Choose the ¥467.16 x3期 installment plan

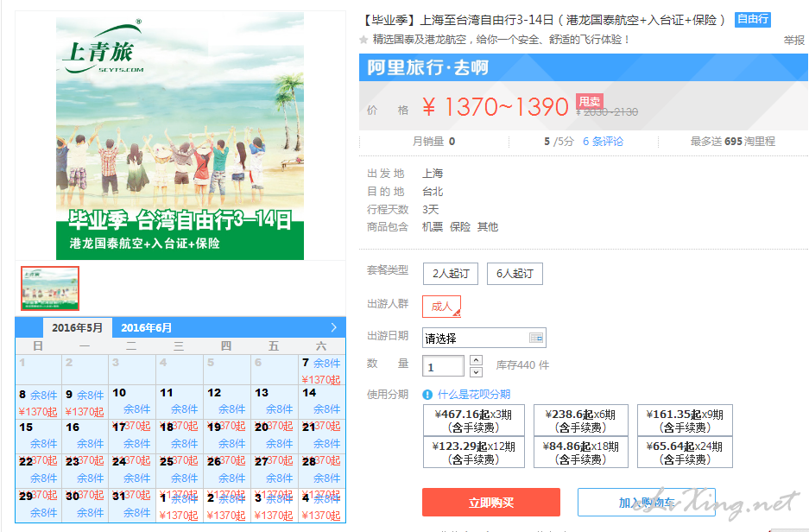point(474,421)
